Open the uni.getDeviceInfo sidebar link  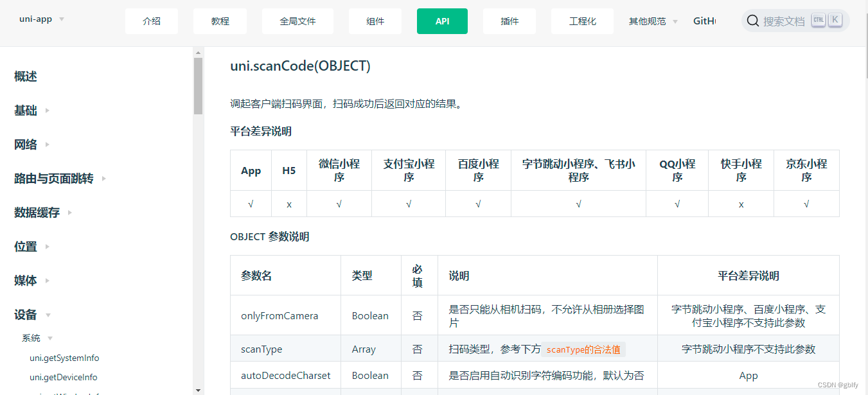point(64,377)
